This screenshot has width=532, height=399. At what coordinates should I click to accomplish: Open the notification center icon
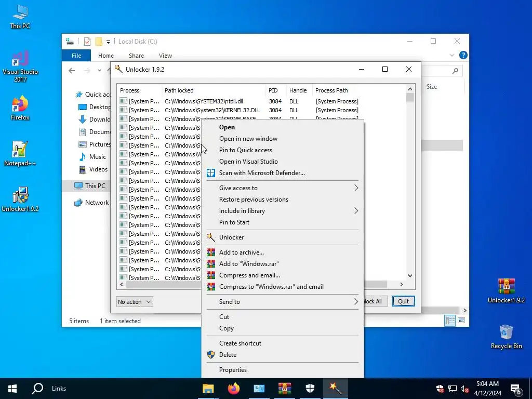click(516, 389)
